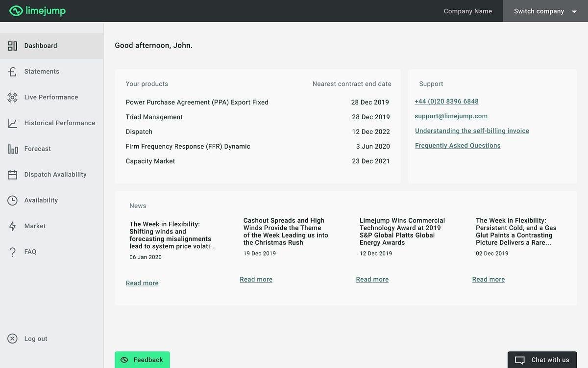Expand the Switch company dropdown arrow

click(x=574, y=11)
